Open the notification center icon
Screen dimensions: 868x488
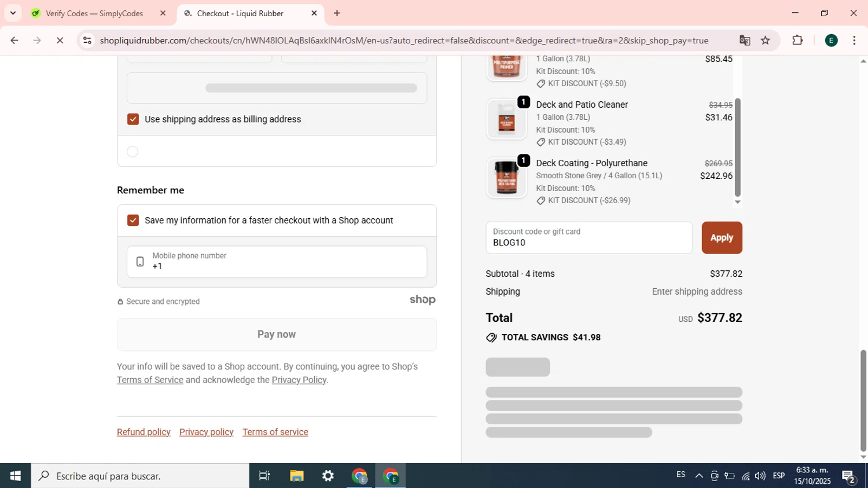tap(849, 476)
